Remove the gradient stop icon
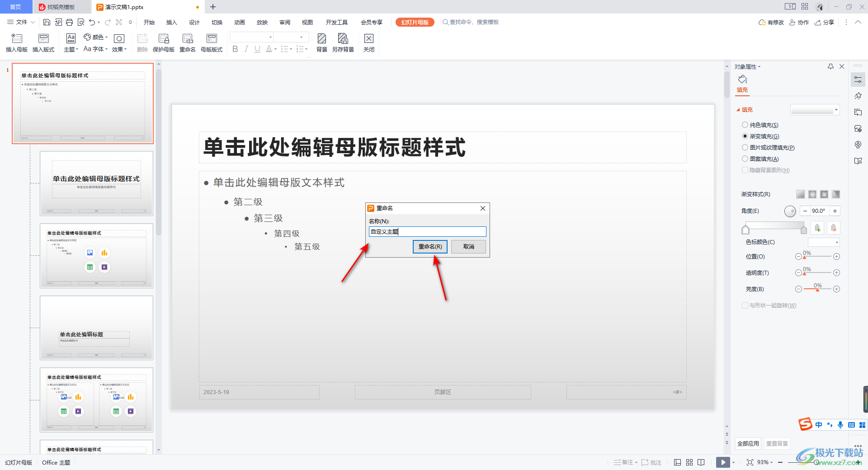 tap(834, 228)
